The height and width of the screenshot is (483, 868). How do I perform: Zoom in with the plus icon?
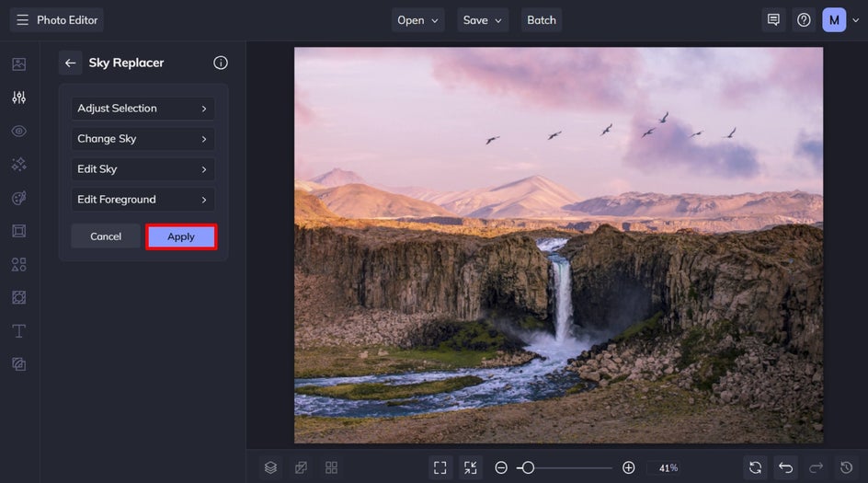(628, 467)
